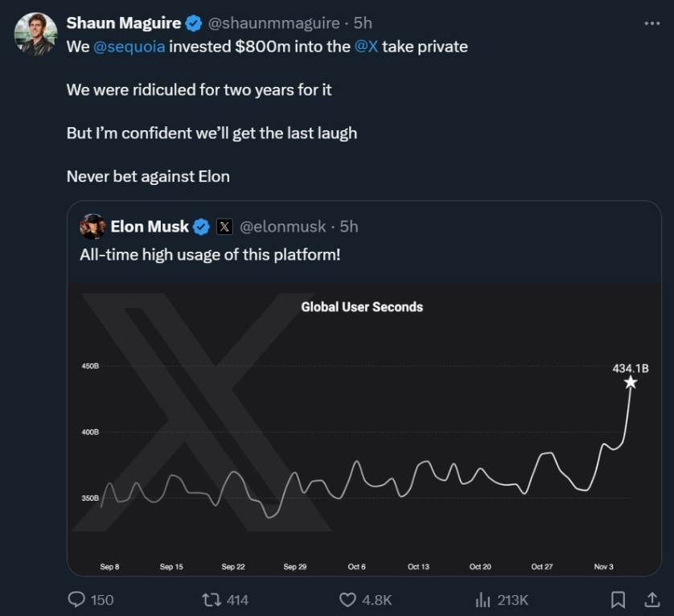This screenshot has height=616, width=674.
Task: Click the X affiliation badge beside Elon Musk
Action: pos(224,227)
